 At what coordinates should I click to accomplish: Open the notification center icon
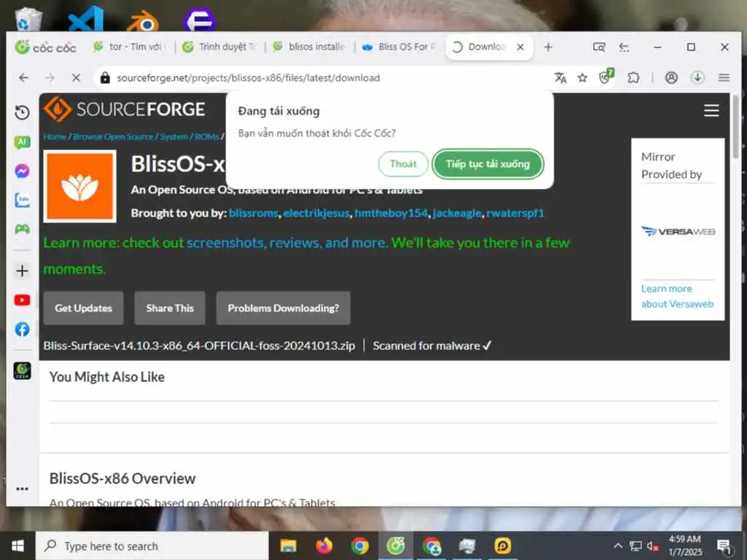pyautogui.click(x=724, y=546)
